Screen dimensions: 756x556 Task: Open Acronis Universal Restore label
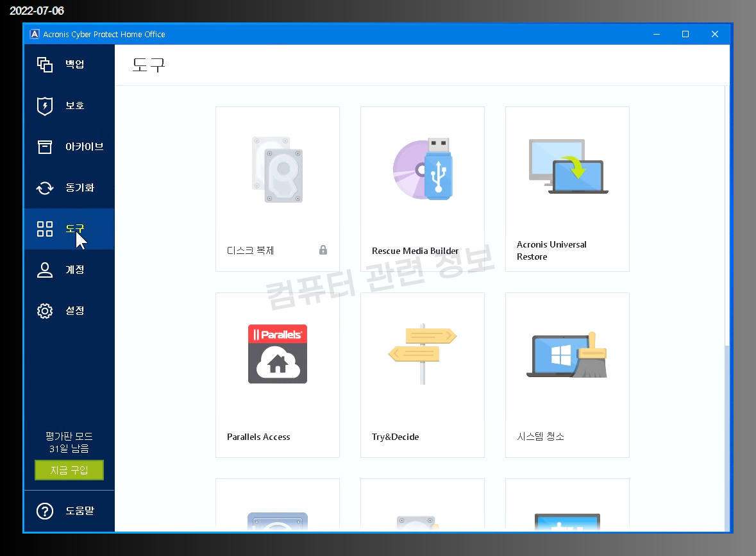(x=551, y=251)
